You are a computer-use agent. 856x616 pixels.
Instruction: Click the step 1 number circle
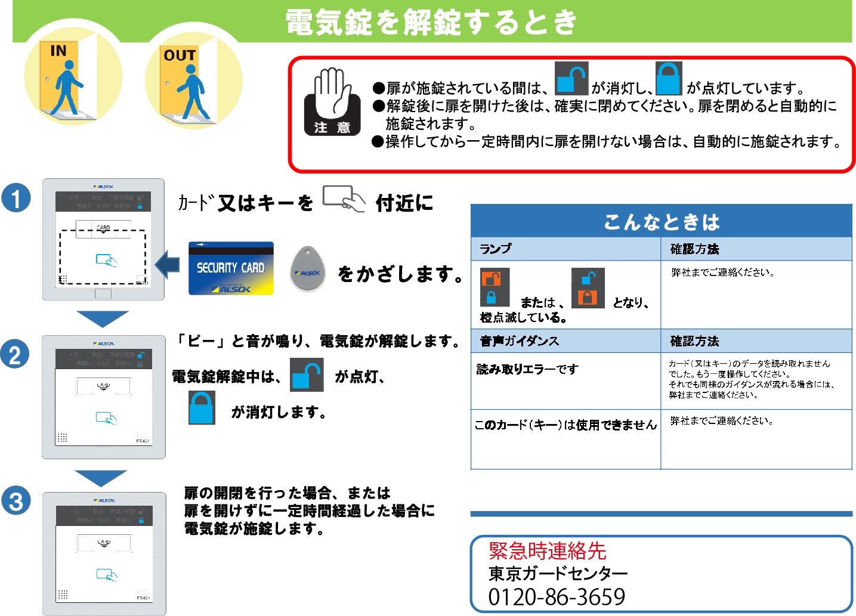16,198
